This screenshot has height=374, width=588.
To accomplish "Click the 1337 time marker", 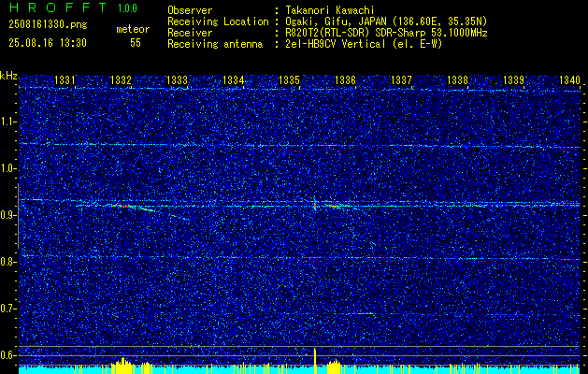I will point(401,79).
